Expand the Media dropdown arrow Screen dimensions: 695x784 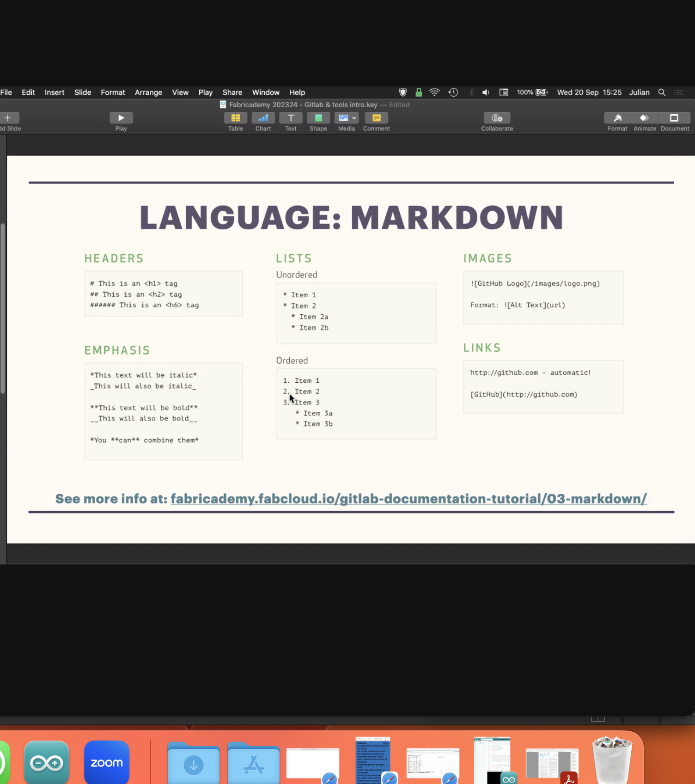354,118
